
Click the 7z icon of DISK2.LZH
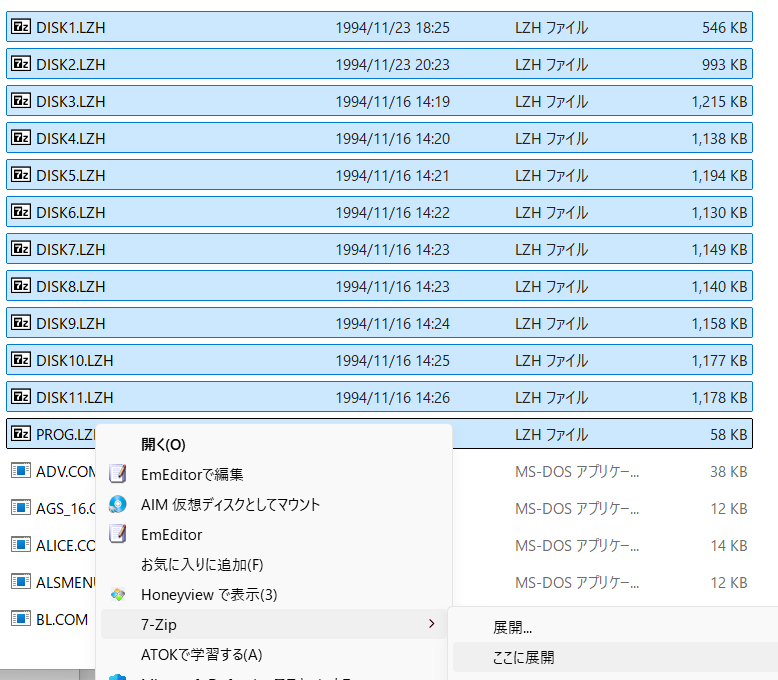click(21, 64)
